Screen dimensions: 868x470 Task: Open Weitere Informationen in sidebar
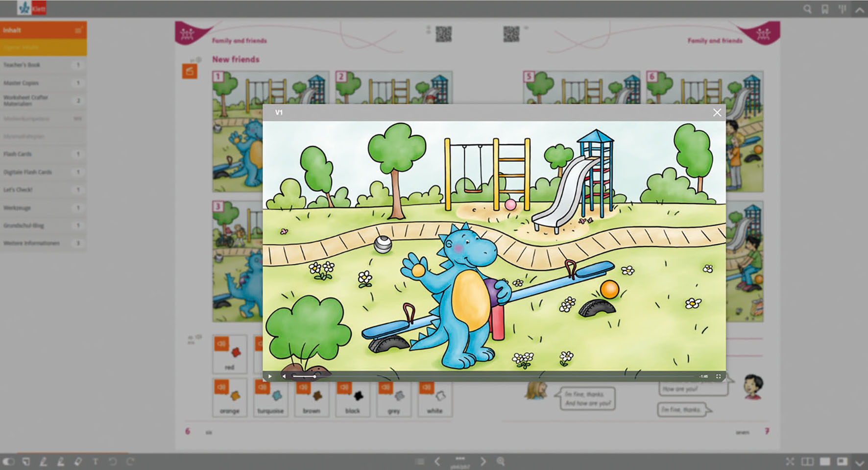click(x=44, y=243)
